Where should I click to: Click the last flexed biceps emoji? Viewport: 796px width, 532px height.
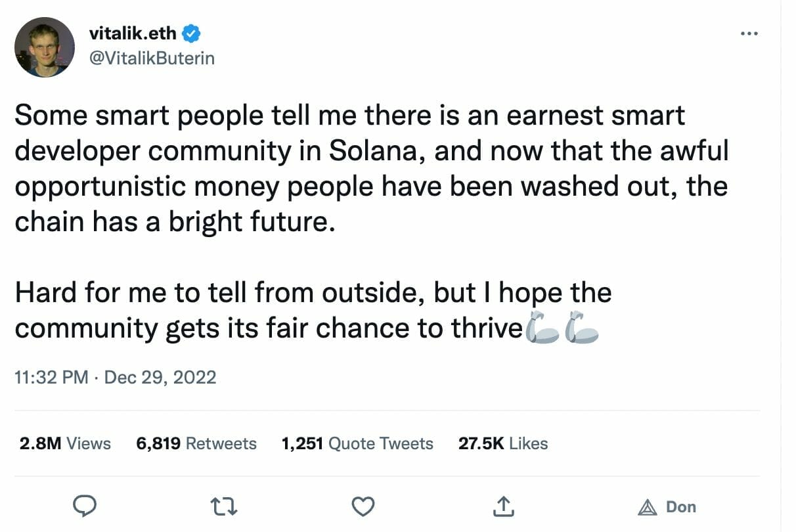click(x=583, y=328)
